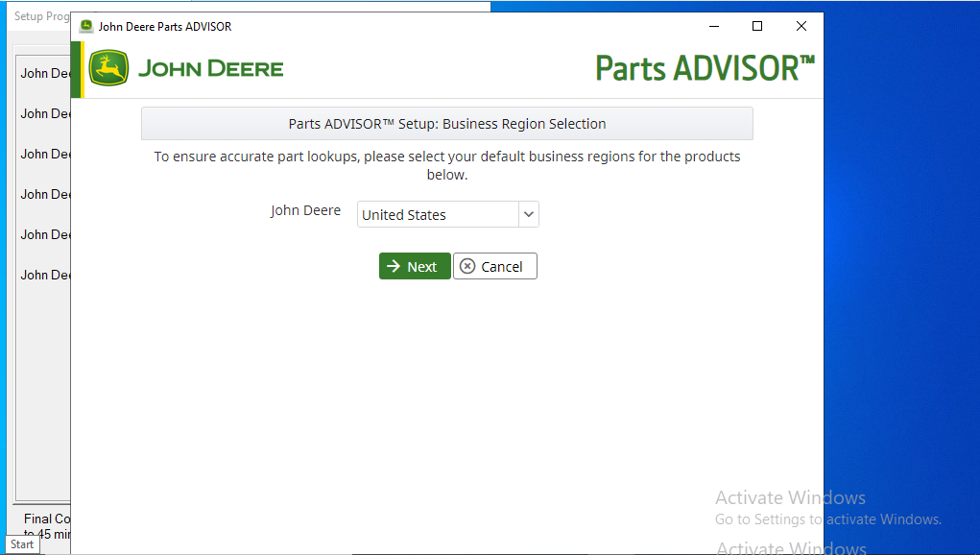980x555 pixels.
Task: Click the Business Region Selection header banner
Action: (x=447, y=124)
